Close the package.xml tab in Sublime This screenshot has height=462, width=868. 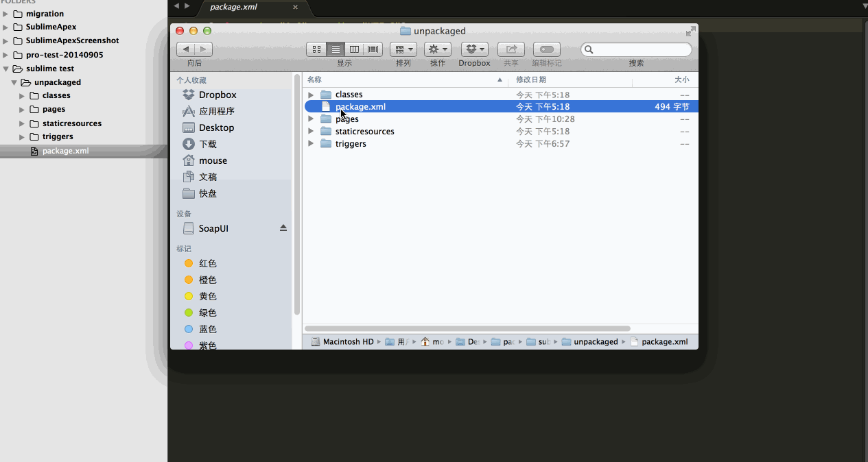coord(296,7)
